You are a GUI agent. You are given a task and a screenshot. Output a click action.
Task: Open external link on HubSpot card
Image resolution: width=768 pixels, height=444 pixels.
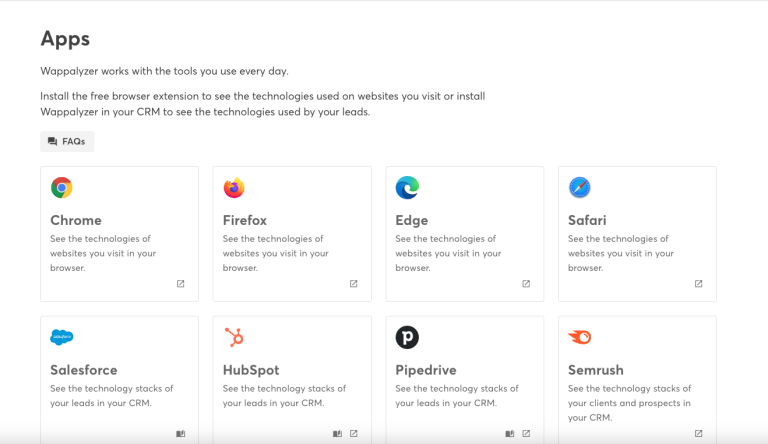[353, 434]
